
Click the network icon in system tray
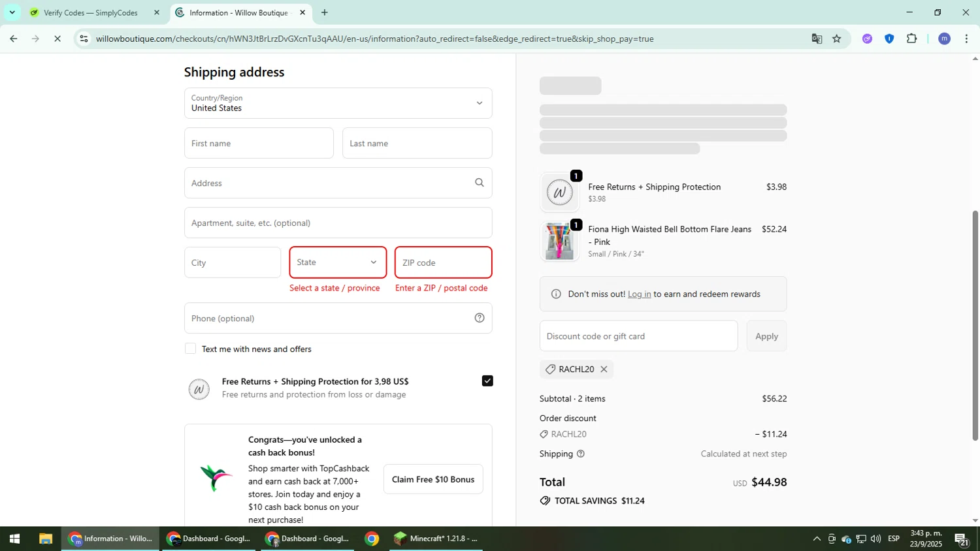(861, 539)
